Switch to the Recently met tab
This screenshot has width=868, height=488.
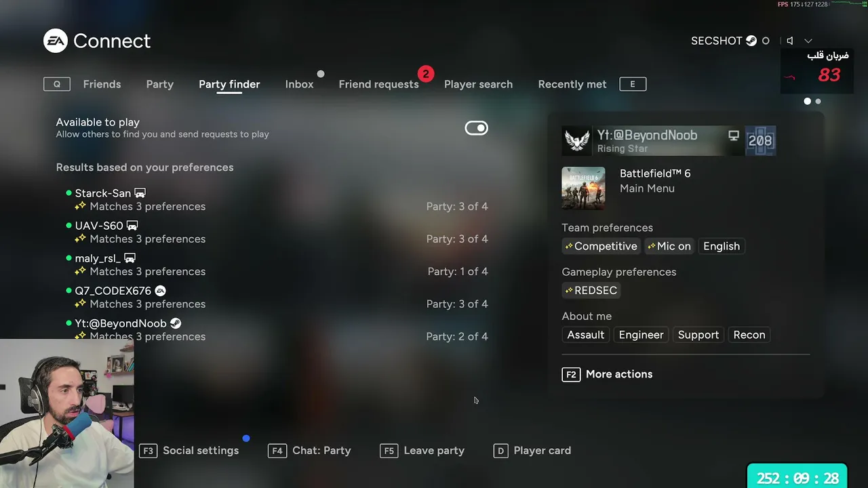click(572, 84)
